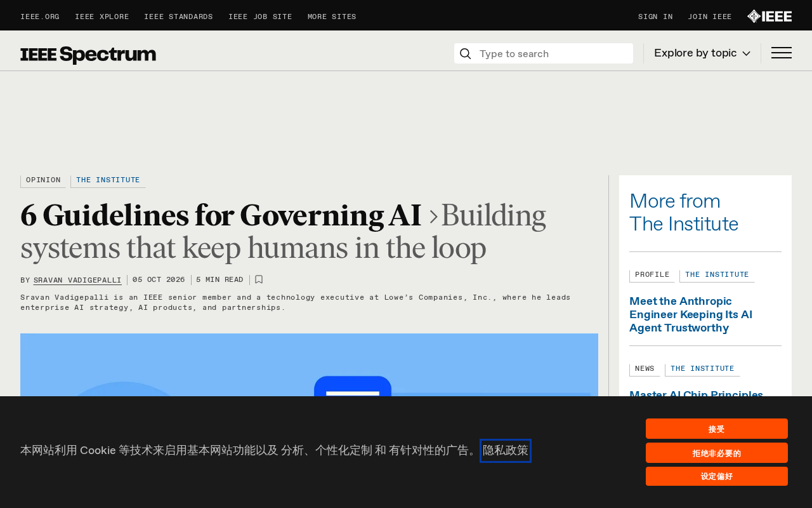Image resolution: width=812 pixels, height=508 pixels.
Task: Open the 隐私政策 privacy policy link
Action: 506,451
